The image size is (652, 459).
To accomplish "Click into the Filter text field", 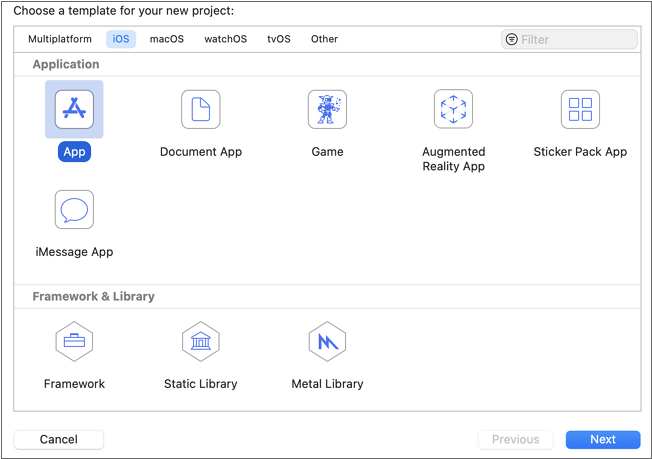I will (575, 40).
